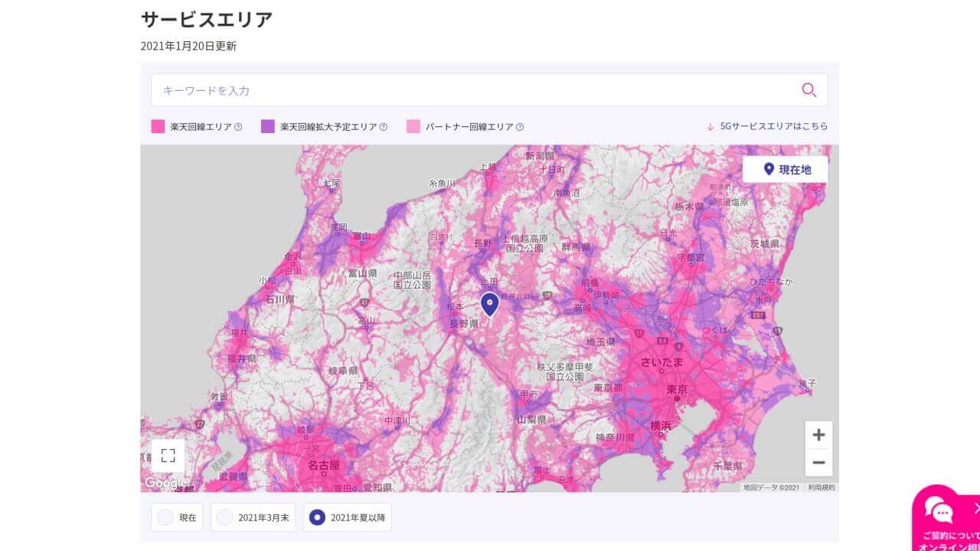Viewport: 980px width, 551px height.
Task: Open the 楽天回線拡大予定エリア help tooltip icon
Action: [x=384, y=126]
